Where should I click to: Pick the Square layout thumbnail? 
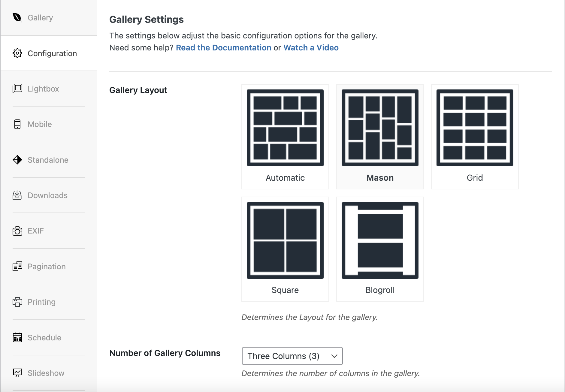[x=285, y=249]
